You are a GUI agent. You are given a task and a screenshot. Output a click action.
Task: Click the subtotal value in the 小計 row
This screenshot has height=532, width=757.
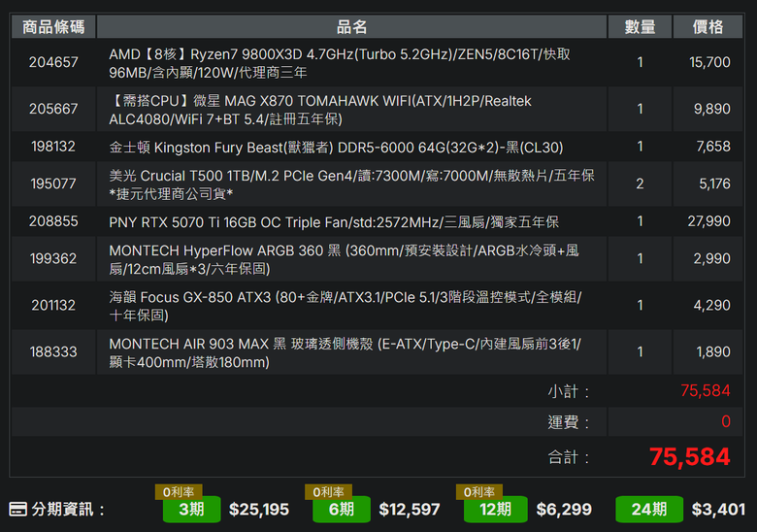(x=706, y=390)
